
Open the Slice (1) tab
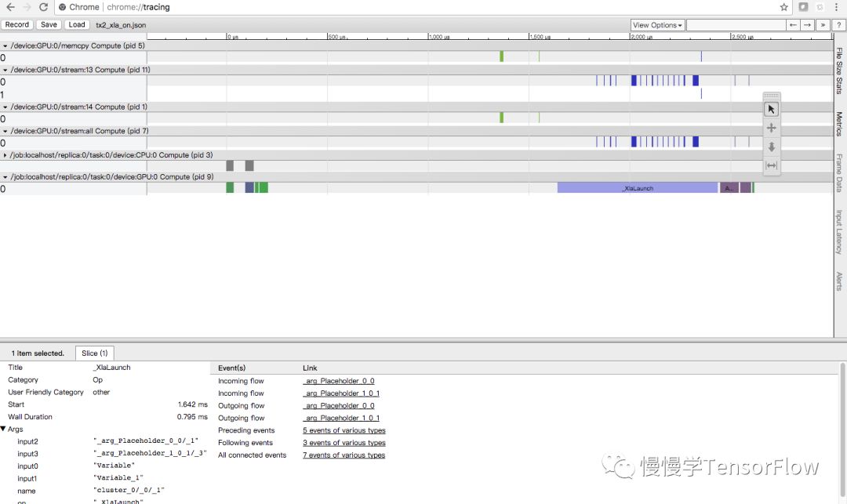(x=95, y=353)
